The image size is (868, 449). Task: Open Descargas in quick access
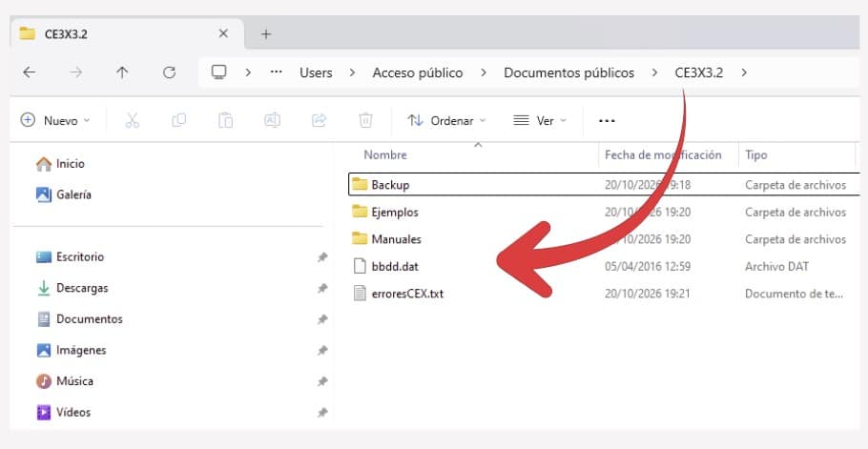coord(72,288)
